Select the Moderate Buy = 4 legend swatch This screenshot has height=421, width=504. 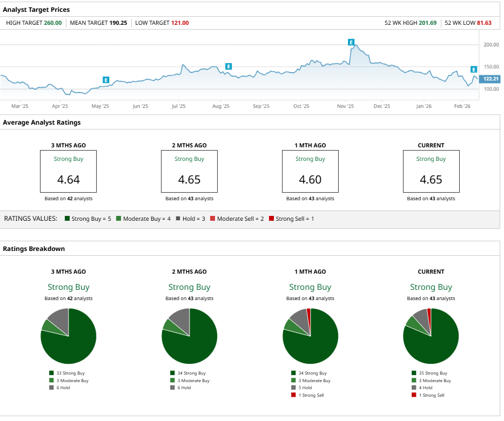pos(118,219)
